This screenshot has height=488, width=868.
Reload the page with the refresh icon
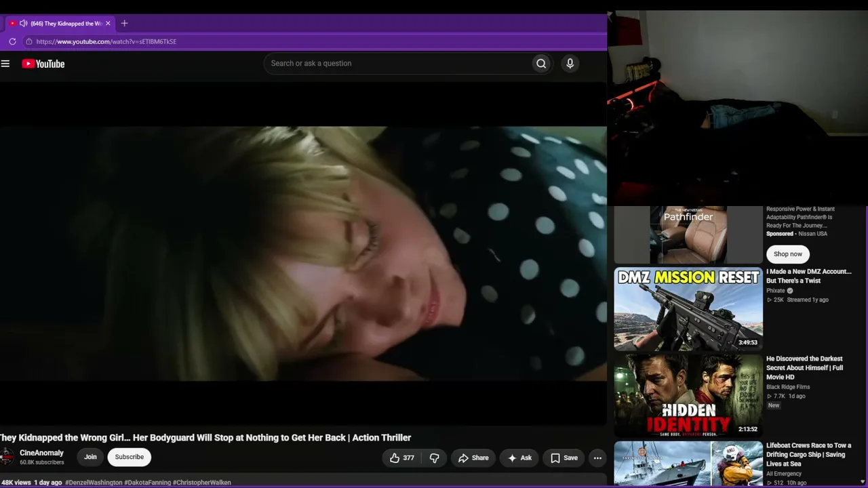click(x=12, y=41)
